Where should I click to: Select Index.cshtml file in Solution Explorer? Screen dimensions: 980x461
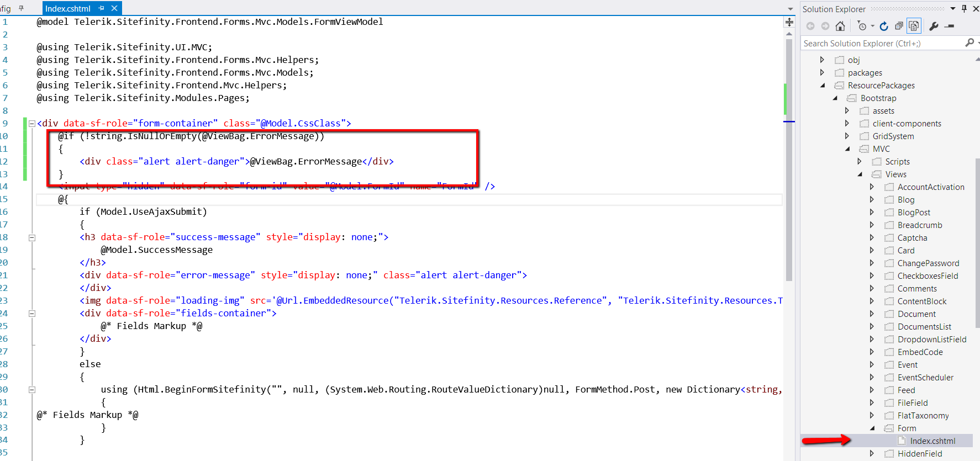(932, 441)
